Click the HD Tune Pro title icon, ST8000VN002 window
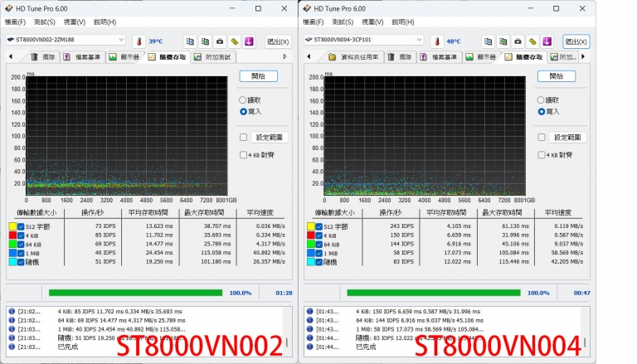 9,8
